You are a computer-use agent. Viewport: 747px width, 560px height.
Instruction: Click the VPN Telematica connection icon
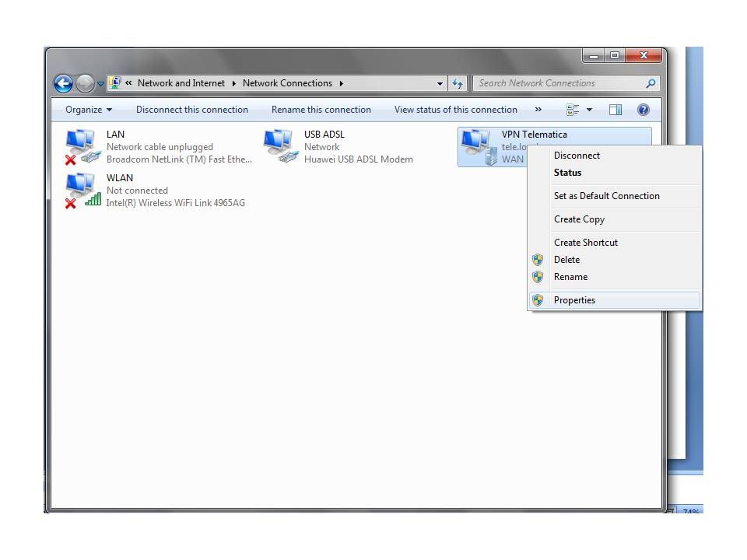pyautogui.click(x=478, y=146)
